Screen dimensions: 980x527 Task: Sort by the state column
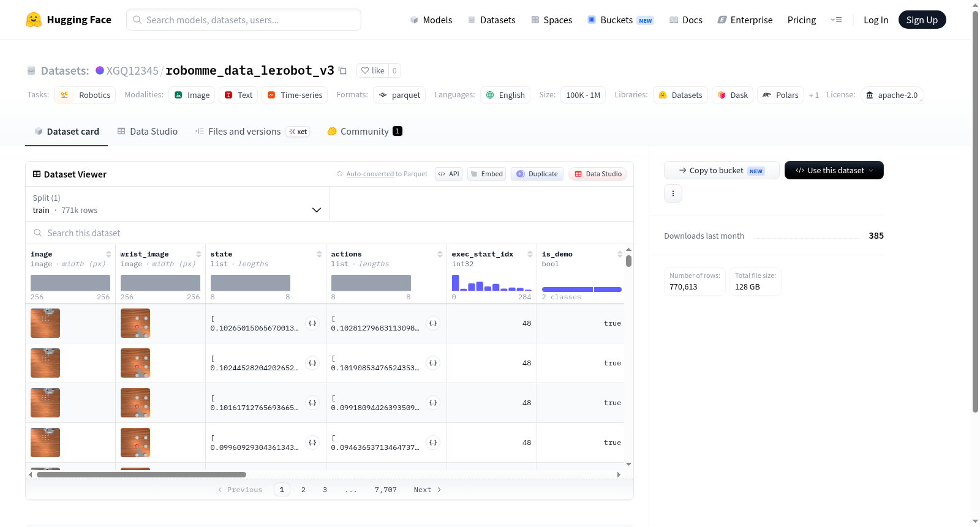click(319, 254)
